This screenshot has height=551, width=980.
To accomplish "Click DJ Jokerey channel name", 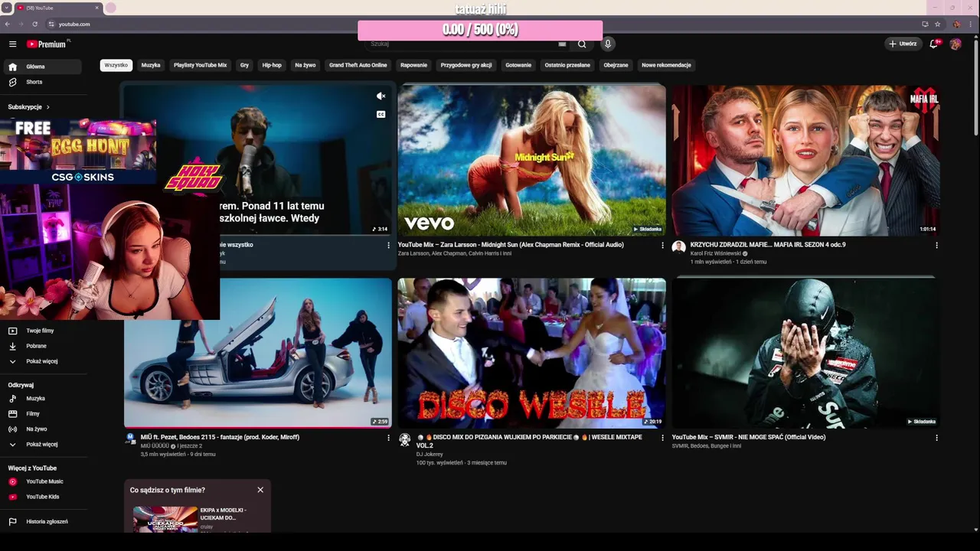I will [430, 455].
